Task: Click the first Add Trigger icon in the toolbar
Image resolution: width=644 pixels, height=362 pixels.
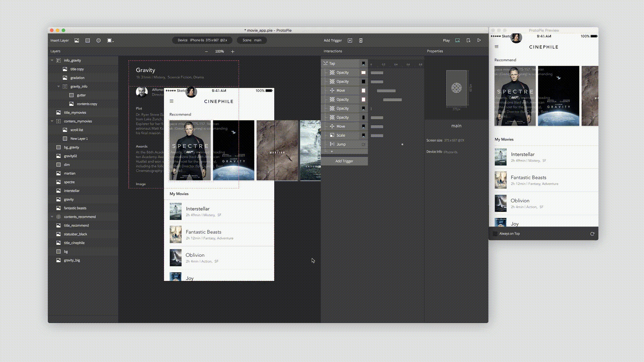Action: [x=350, y=40]
